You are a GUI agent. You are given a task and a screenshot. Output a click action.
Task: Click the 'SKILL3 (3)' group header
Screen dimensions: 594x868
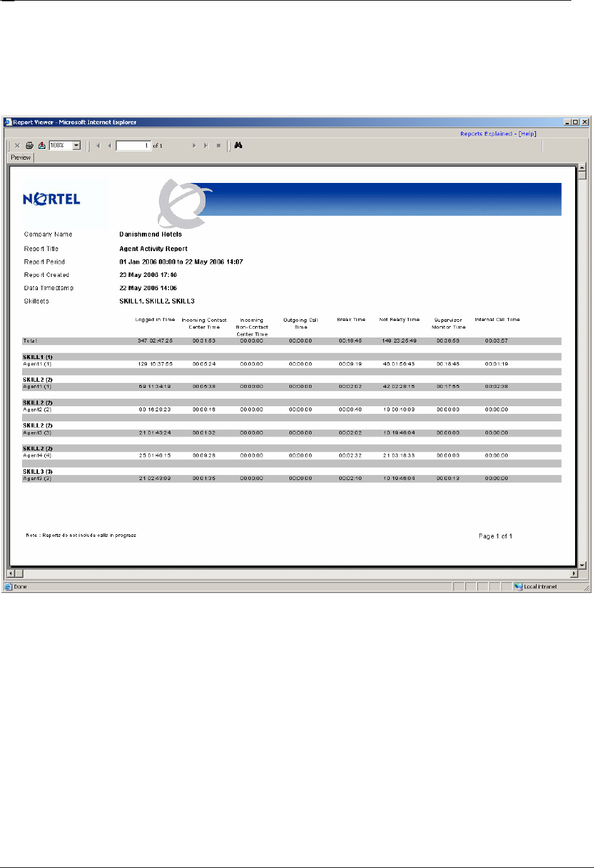point(38,472)
